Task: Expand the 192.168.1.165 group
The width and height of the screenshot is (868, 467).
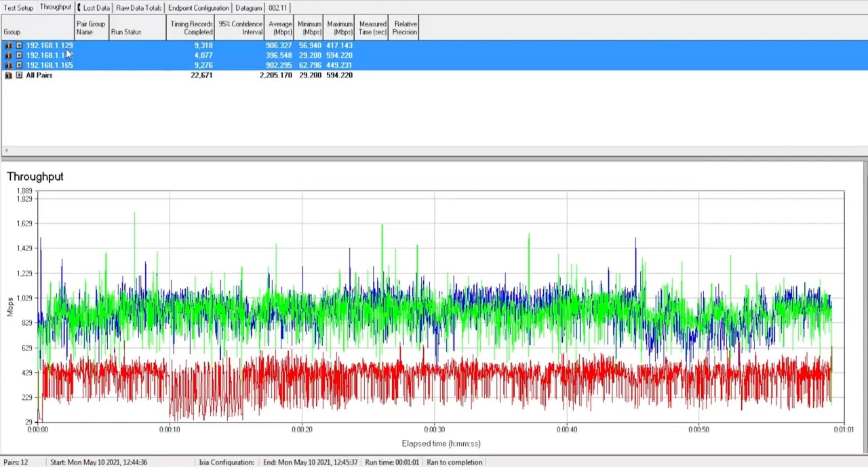Action: click(19, 65)
